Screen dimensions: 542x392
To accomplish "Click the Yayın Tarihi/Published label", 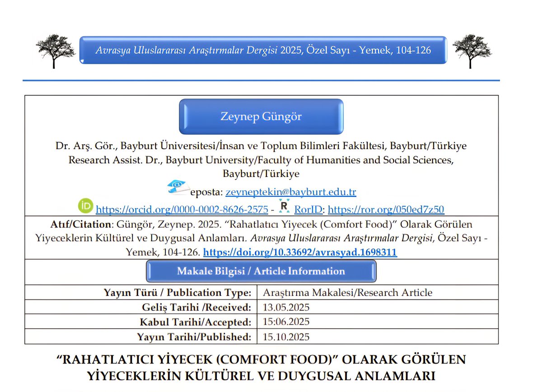I will (x=194, y=336).
